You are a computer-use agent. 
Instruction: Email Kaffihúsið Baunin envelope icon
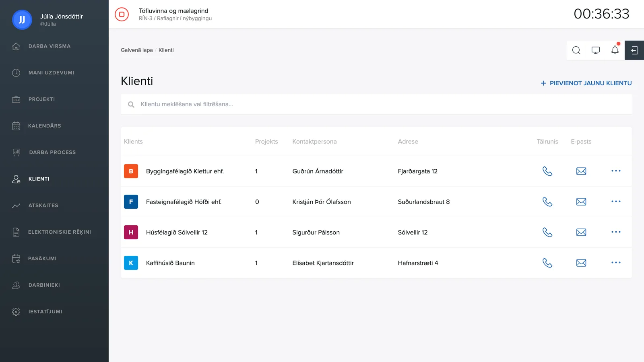581,263
